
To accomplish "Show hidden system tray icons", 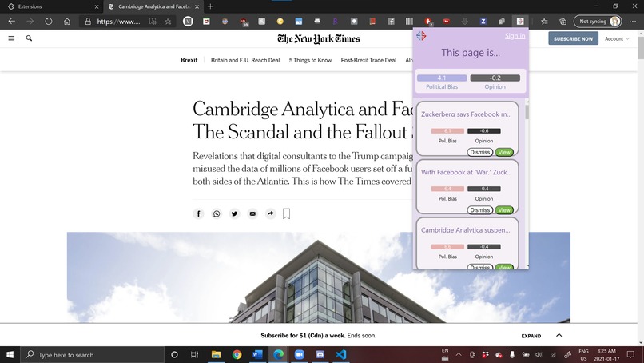I will (459, 355).
